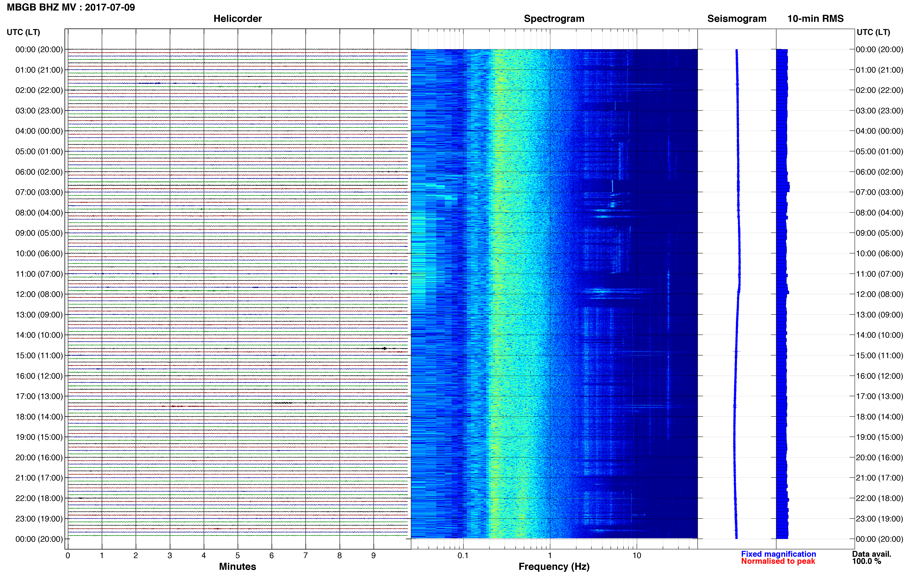Select left time label '15:00 (11:00)'
Image resolution: width=924 pixels, height=578 pixels.
pyautogui.click(x=39, y=355)
